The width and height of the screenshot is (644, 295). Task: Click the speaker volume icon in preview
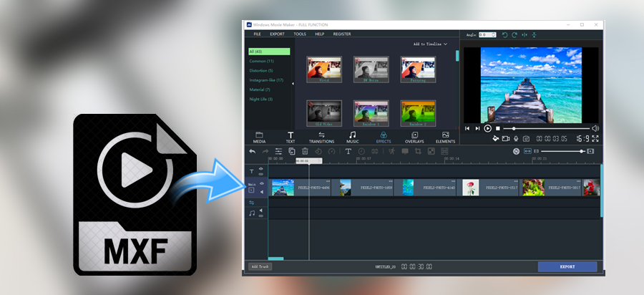tap(595, 128)
